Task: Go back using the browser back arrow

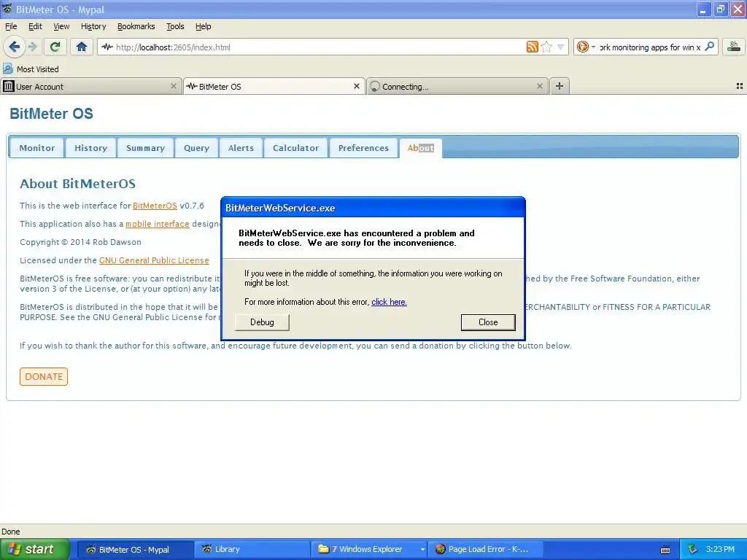Action: [14, 47]
